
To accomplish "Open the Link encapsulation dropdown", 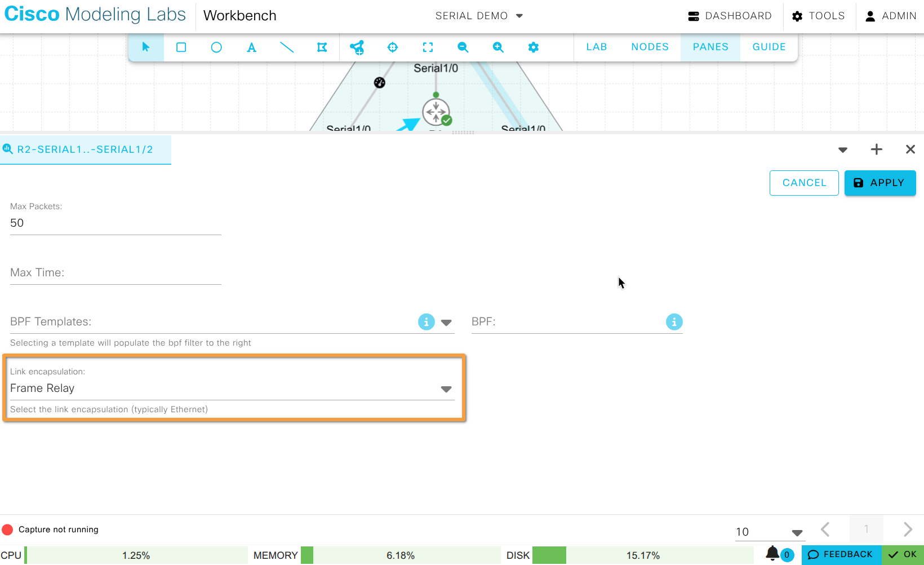I will click(446, 389).
